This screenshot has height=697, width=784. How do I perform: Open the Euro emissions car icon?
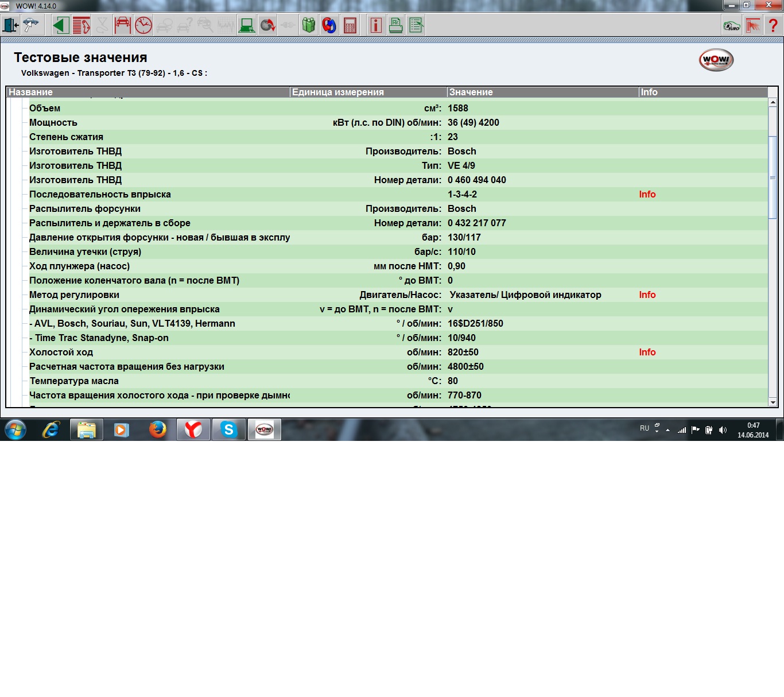click(732, 25)
